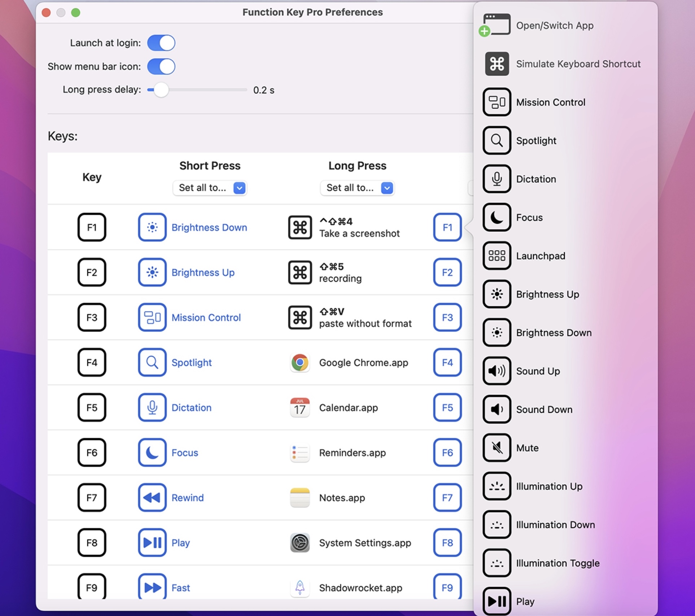The width and height of the screenshot is (695, 616).
Task: Click the blue F1 key button beside the popup
Action: 447,227
